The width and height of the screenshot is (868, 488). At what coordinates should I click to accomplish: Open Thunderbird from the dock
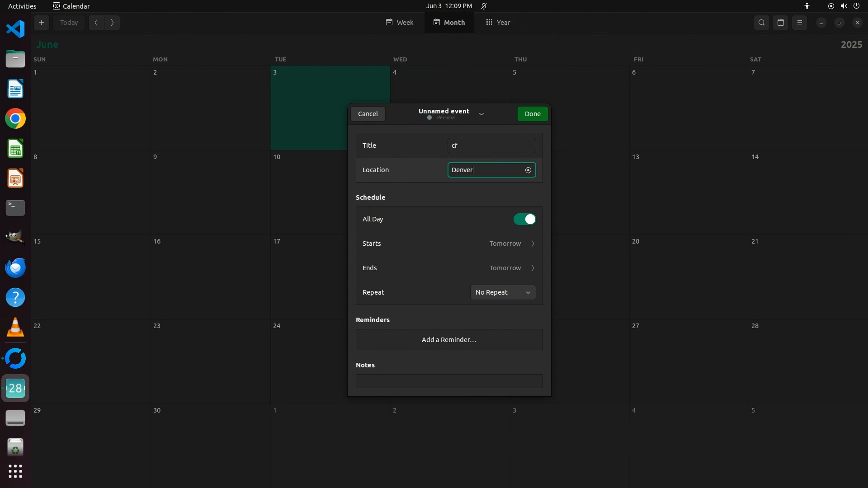pyautogui.click(x=15, y=268)
